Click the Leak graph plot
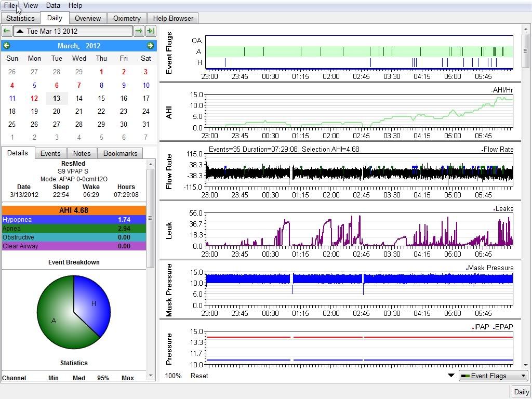The height and width of the screenshot is (399, 532). [360, 229]
